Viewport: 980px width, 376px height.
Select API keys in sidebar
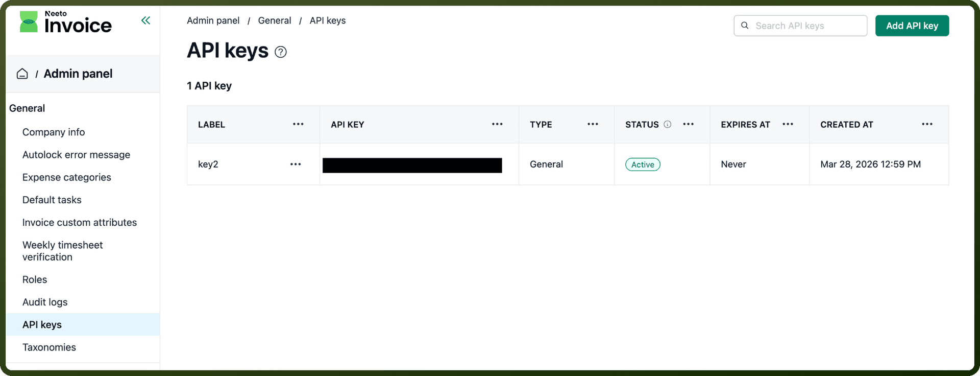83,324
